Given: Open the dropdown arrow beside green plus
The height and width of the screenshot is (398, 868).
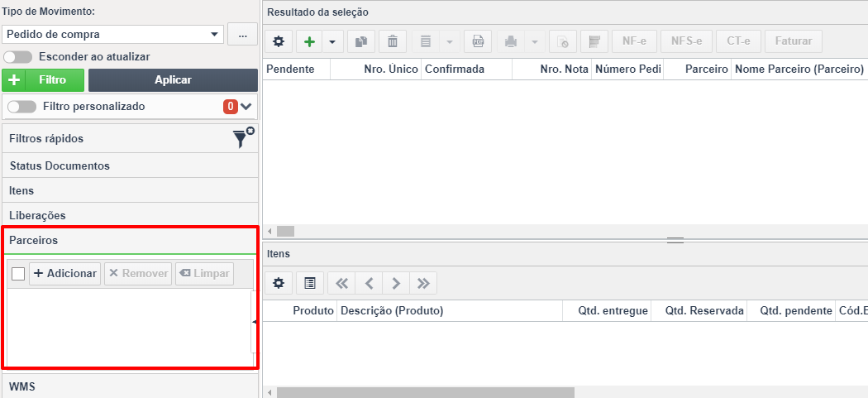Looking at the screenshot, I should pyautogui.click(x=332, y=41).
